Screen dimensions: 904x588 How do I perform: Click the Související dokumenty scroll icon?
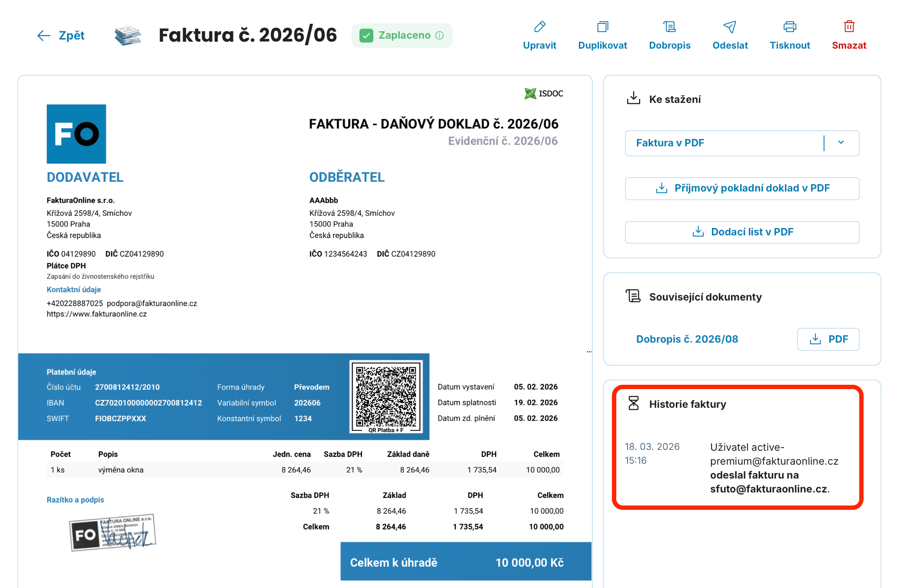pos(633,296)
